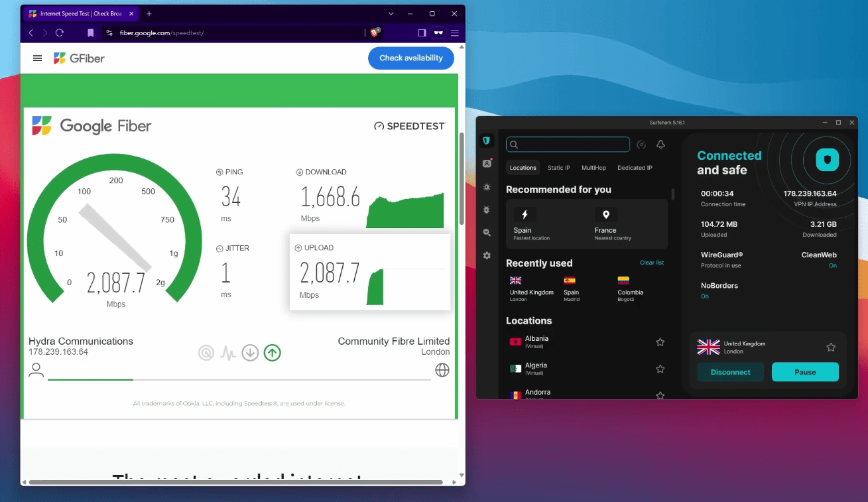Click the speed test gauge icon beside search

641,145
